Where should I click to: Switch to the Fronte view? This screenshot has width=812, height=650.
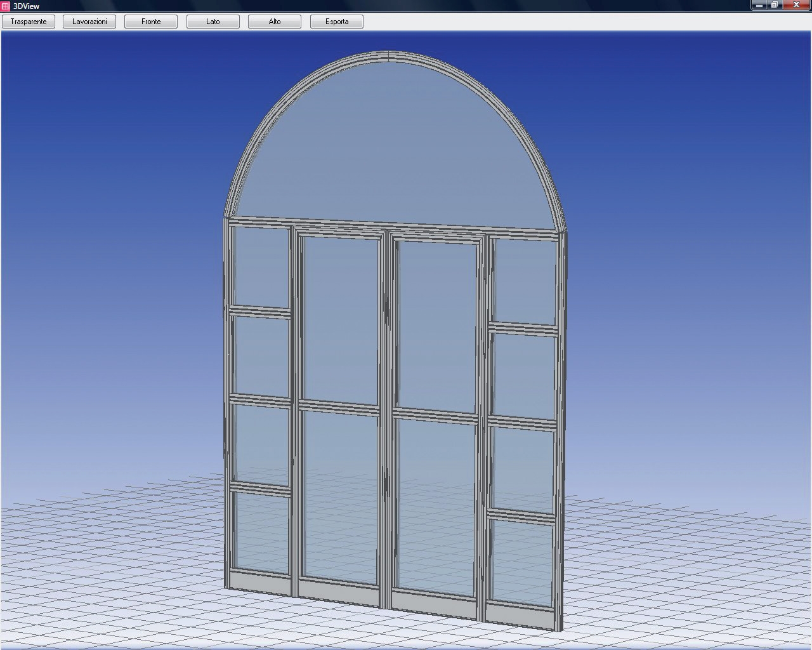click(x=151, y=22)
